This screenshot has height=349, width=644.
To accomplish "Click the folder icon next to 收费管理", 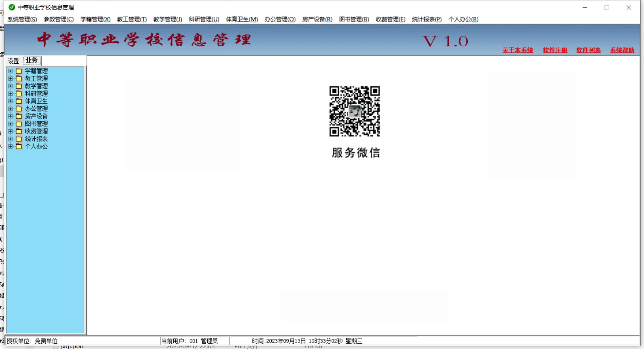I will 18,131.
